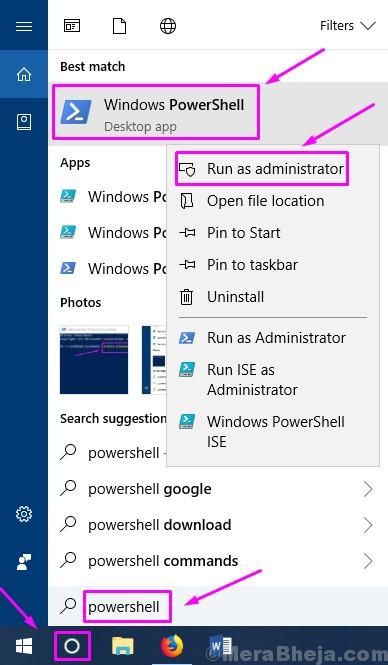Click the Photos section heading
Viewport: 388px width, 665px height.
(x=81, y=302)
